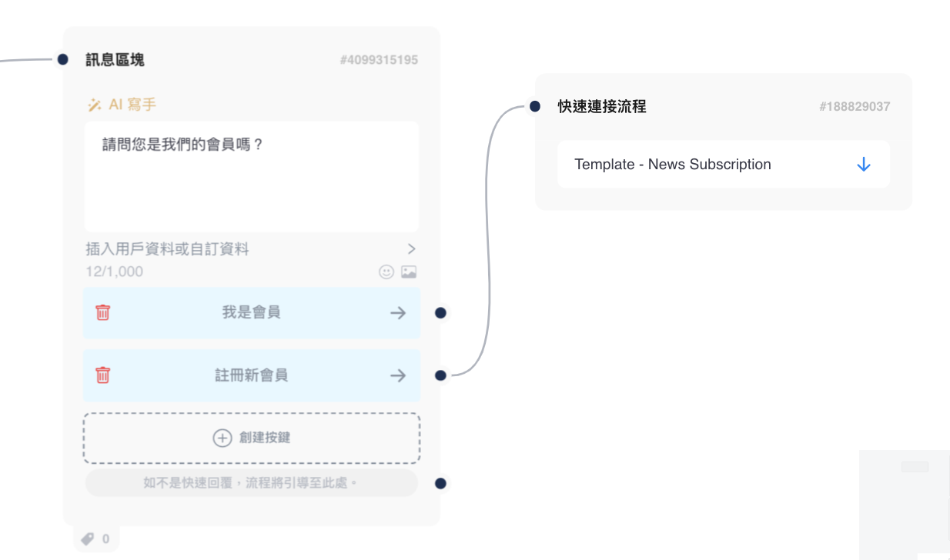Click the insert image icon
950x560 pixels.
409,272
